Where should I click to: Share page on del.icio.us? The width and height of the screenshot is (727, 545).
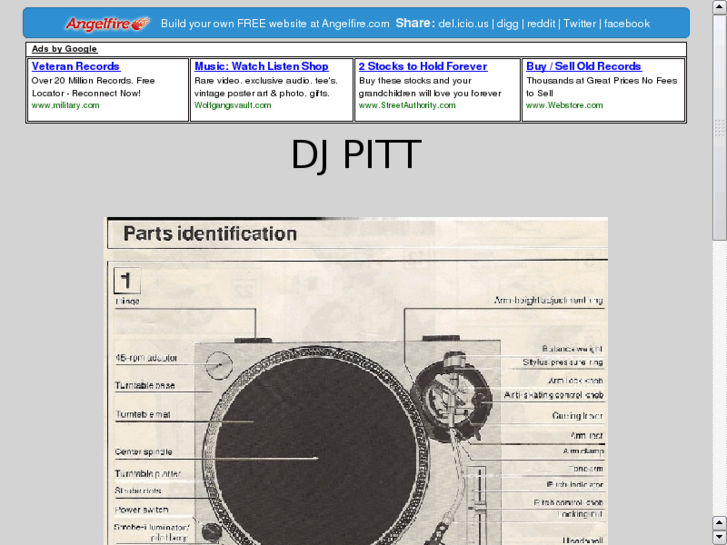click(463, 24)
